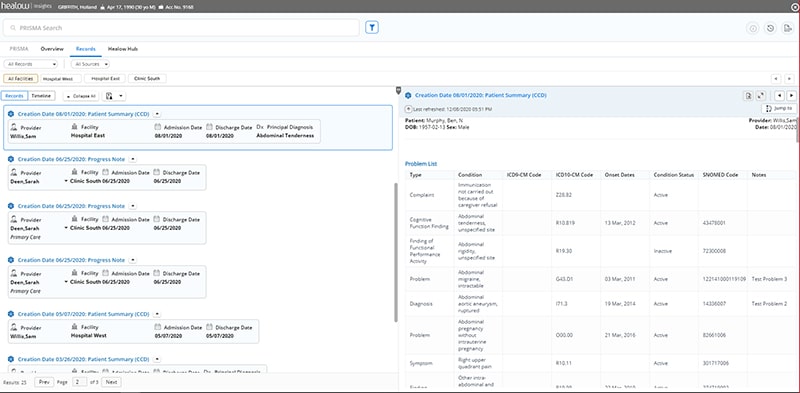This screenshot has height=393, width=800.
Task: Click gear icon of 08/01/2020 Patient Summary record
Action: click(11, 114)
